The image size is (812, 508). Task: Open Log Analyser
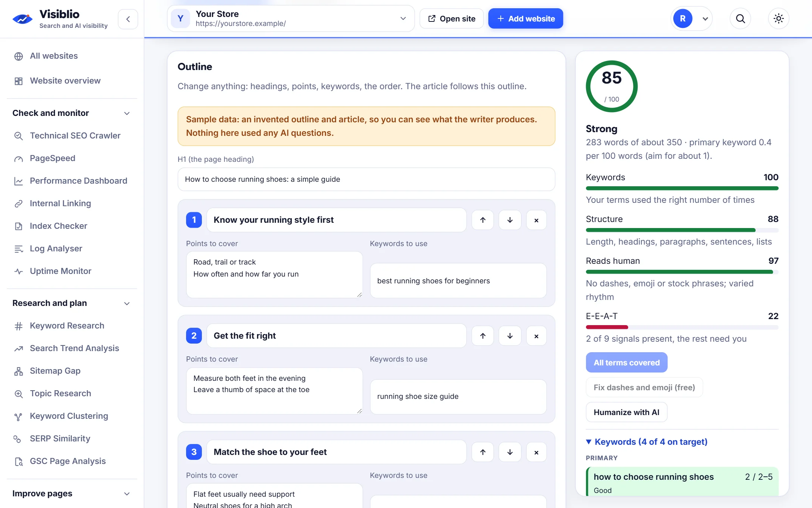[x=56, y=248]
